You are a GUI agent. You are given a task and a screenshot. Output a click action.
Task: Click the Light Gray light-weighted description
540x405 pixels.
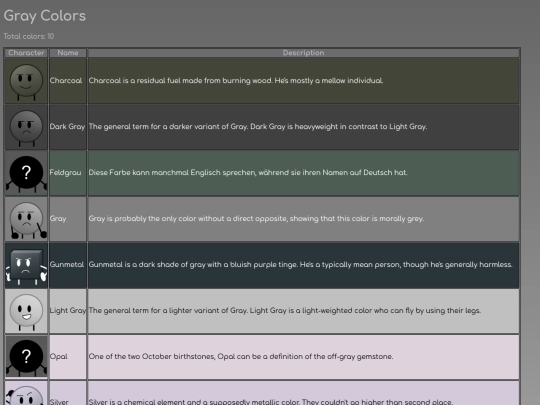click(285, 311)
